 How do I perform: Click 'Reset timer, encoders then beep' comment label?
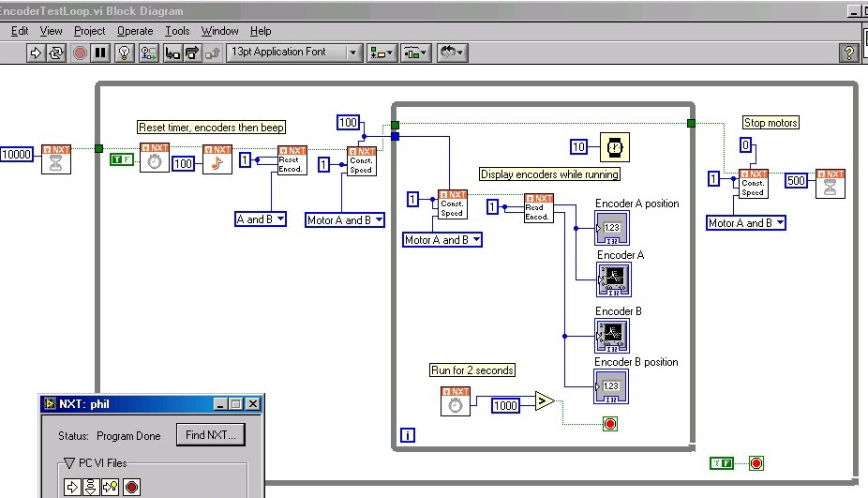(x=212, y=128)
